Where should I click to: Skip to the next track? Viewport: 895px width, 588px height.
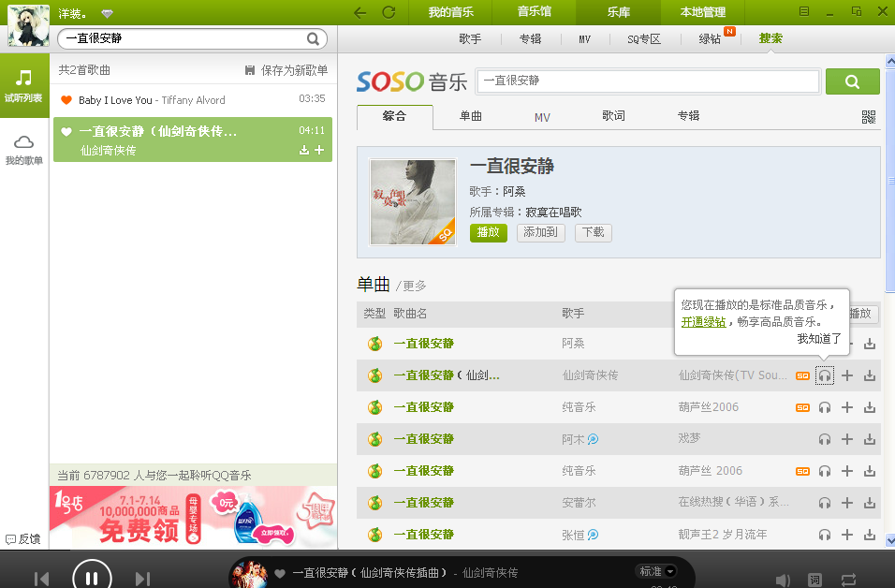click(142, 579)
